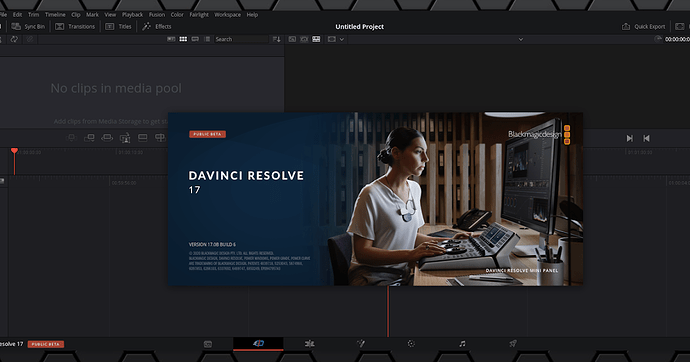The width and height of the screenshot is (690, 362).
Task: Select source tape viewer mode
Action: [x=304, y=39]
